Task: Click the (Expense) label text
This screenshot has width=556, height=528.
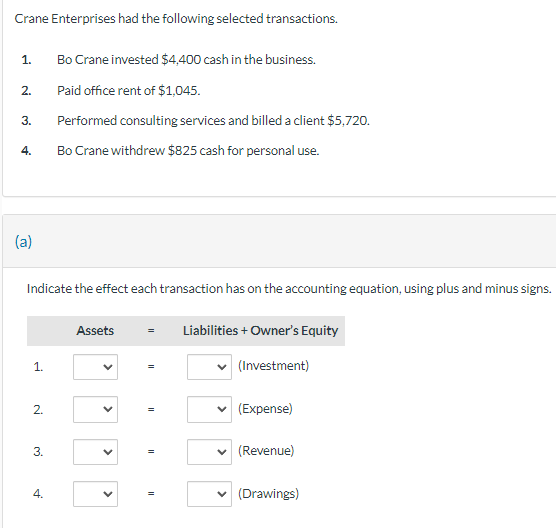Action: (265, 408)
